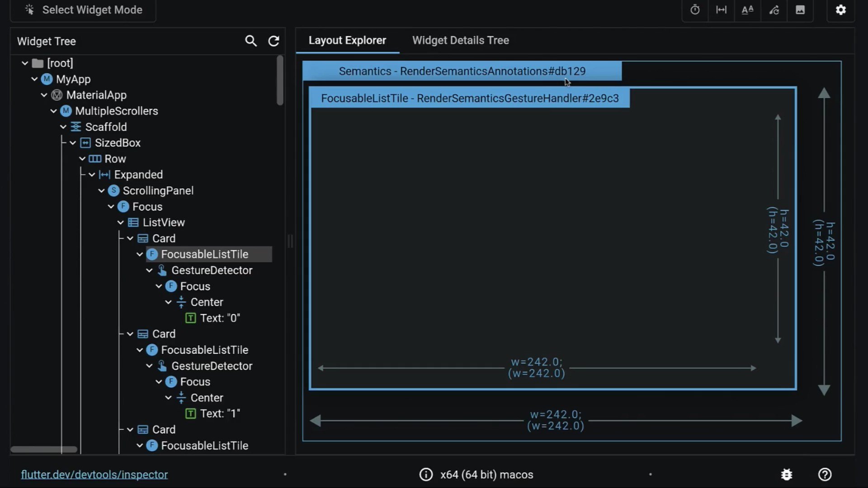
Task: Click the platform info icon next to x64 macos
Action: (x=426, y=474)
